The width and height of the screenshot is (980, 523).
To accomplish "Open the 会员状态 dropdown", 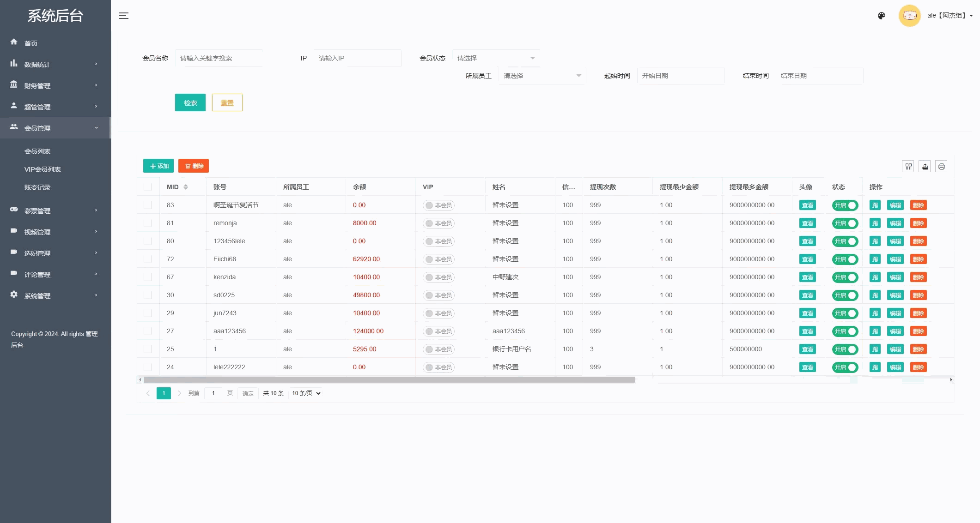I will (x=496, y=58).
